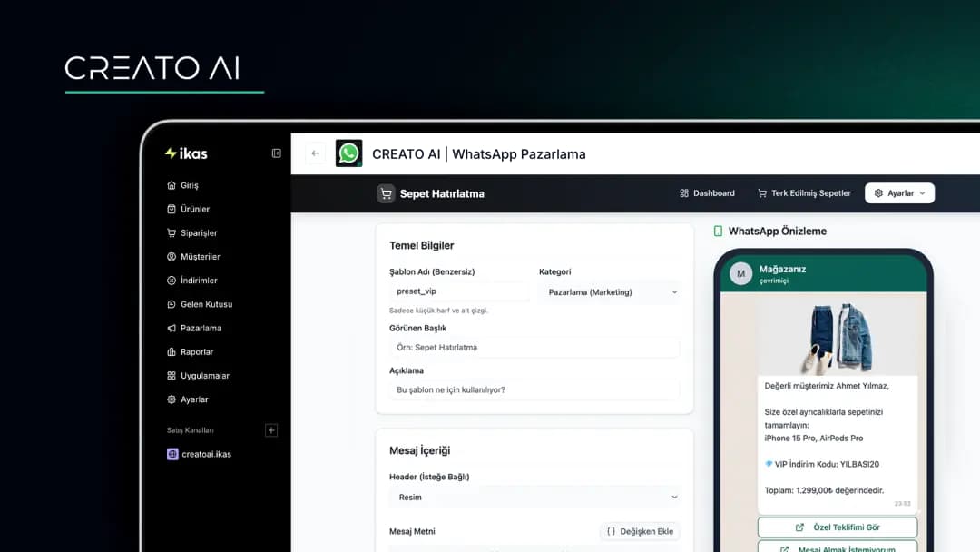Click the Değişken Ekle button
The image size is (980, 552).
[x=640, y=532]
